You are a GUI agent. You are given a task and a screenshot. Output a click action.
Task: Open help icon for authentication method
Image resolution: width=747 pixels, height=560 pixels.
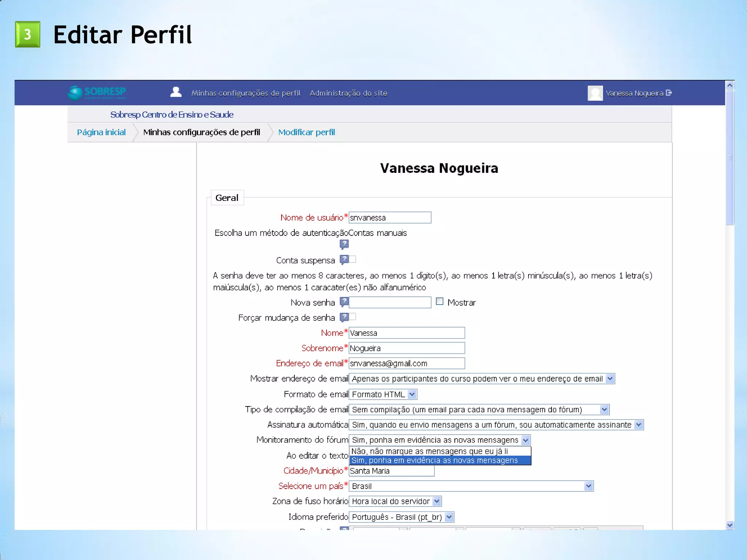344,244
